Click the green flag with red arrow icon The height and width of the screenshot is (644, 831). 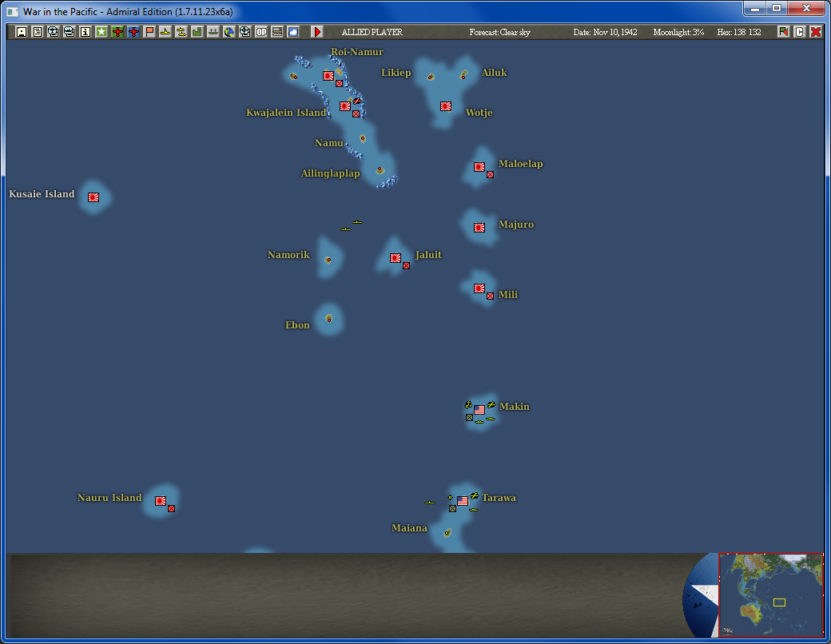point(783,32)
